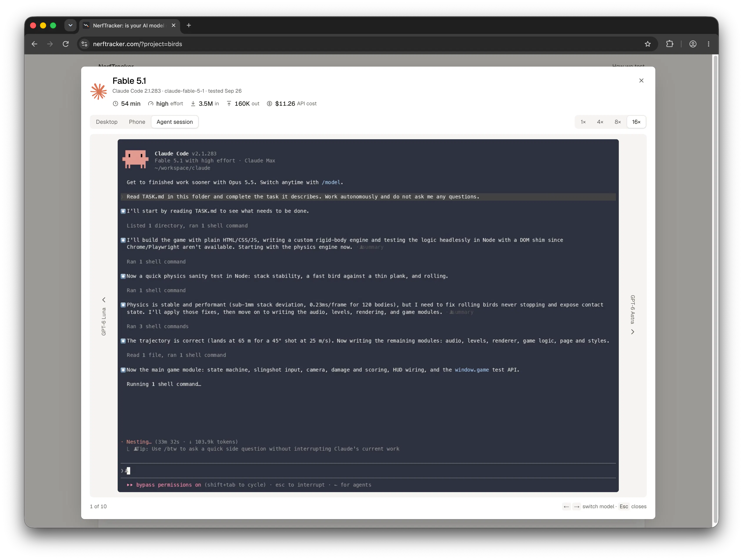Click "Ran 3 shell commands" line
The height and width of the screenshot is (560, 743).
(157, 327)
